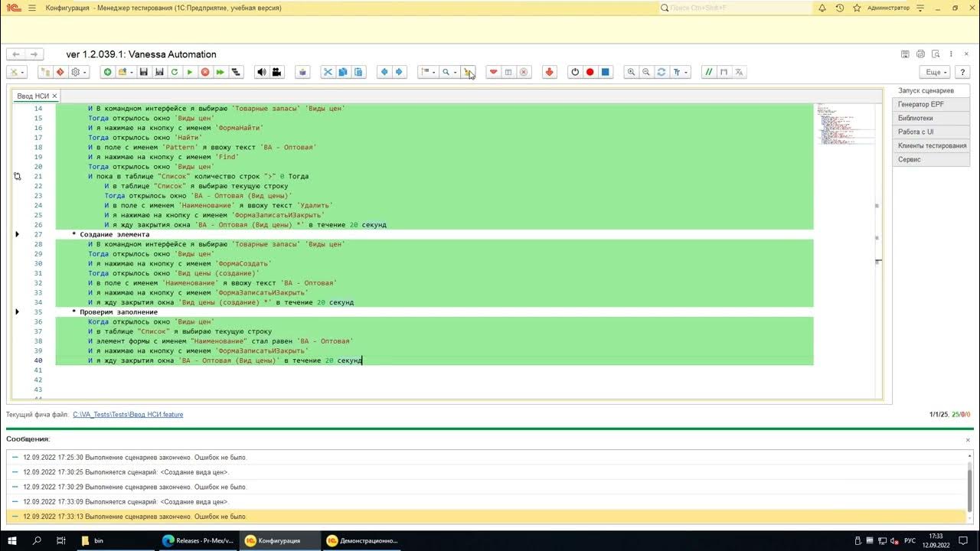980x551 pixels.
Task: Open the Releases browser window in taskbar
Action: [199, 540]
